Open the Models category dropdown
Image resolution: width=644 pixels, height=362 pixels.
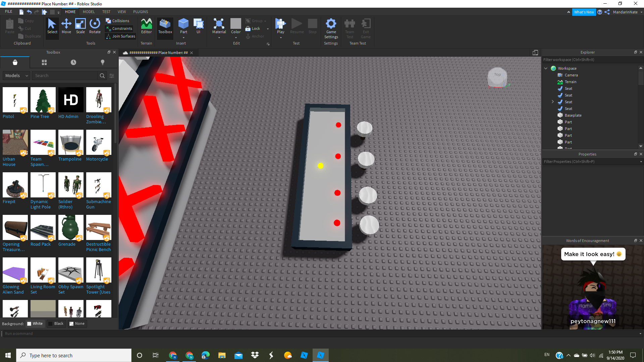coord(16,76)
